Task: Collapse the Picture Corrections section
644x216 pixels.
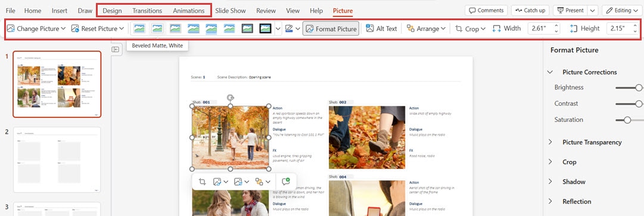Action: click(550, 72)
